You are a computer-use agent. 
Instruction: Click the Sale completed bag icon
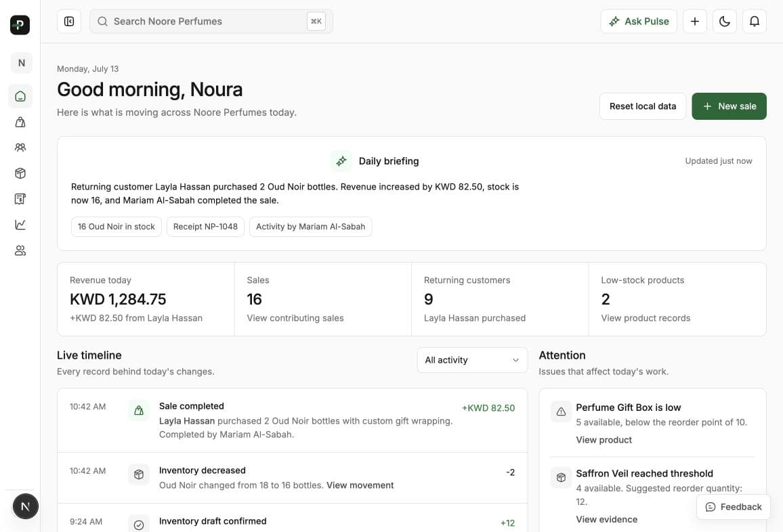click(139, 410)
